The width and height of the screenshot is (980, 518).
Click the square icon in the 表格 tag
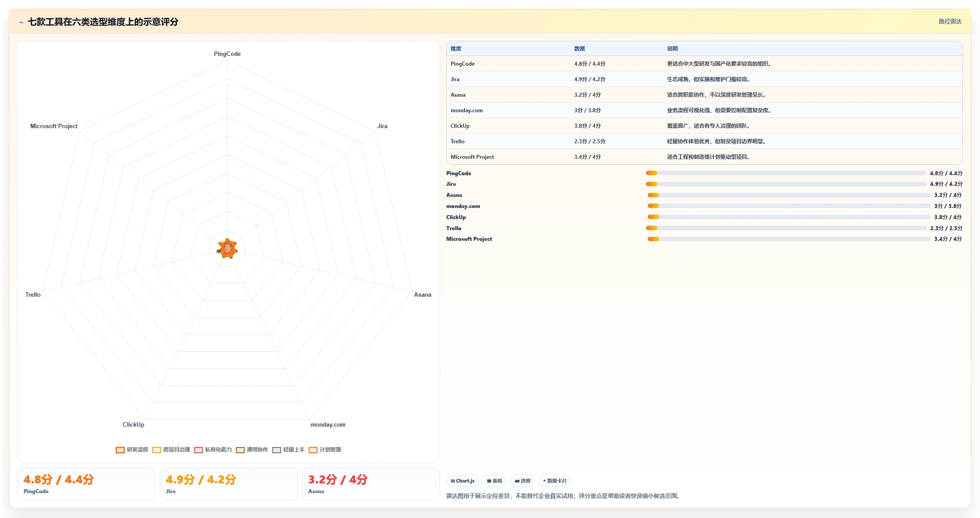(489, 481)
